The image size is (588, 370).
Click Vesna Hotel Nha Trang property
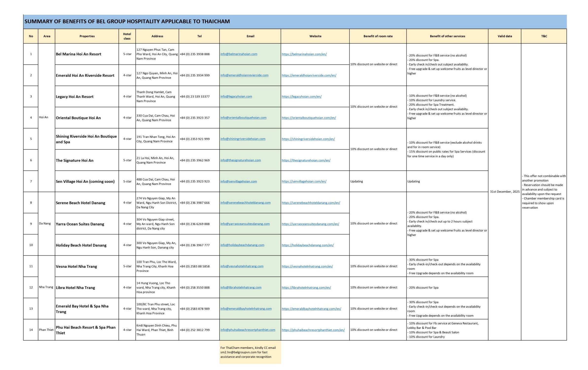(76, 266)
